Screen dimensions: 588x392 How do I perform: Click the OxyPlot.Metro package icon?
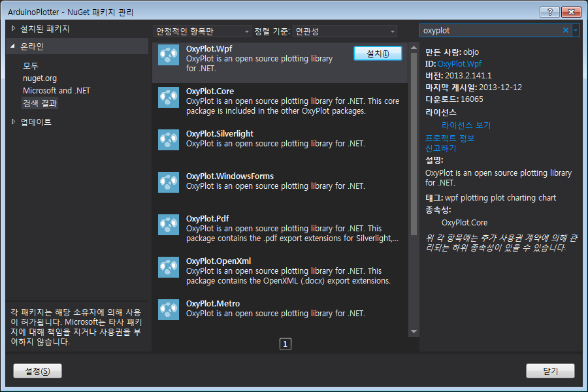click(x=169, y=310)
